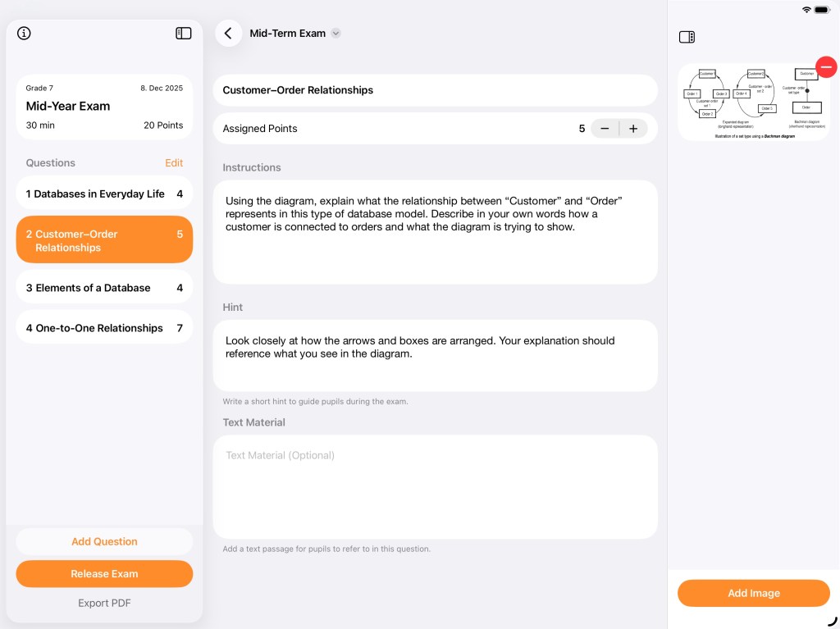Edit the questions list
Viewport: 840px width, 629px height.
[x=174, y=163]
